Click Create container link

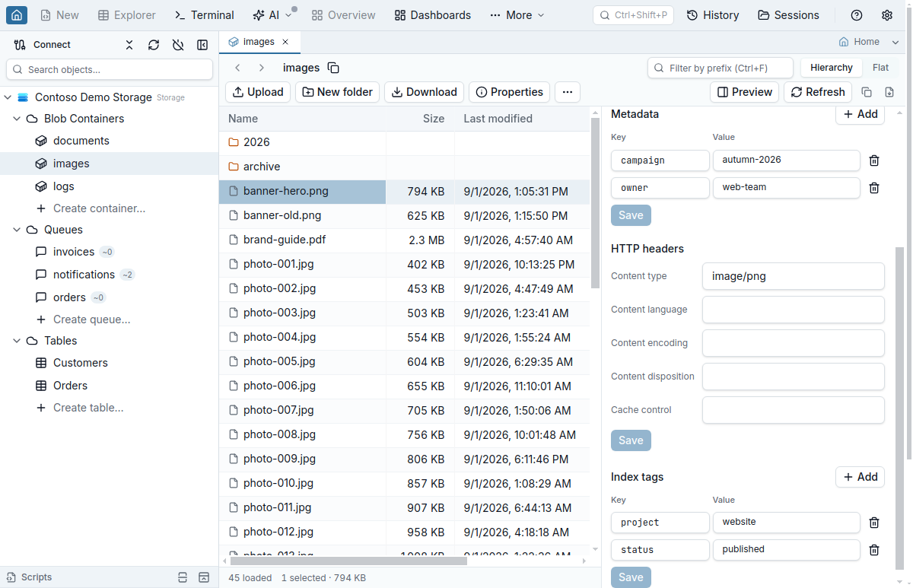click(x=99, y=208)
